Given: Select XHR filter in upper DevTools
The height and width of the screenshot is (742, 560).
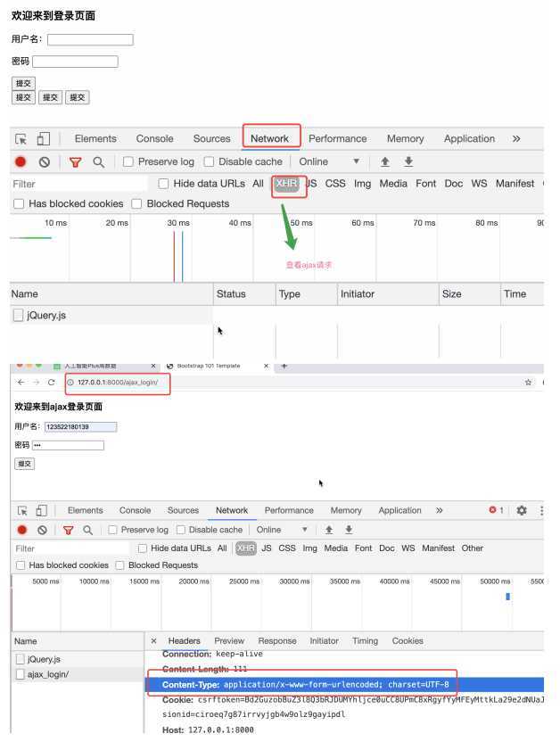Looking at the screenshot, I should 286,184.
